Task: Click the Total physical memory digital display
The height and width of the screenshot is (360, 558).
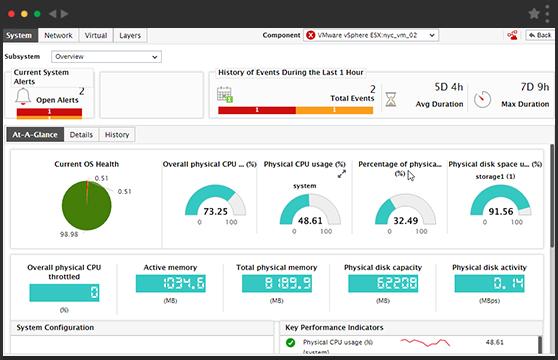Action: pyautogui.click(x=277, y=284)
